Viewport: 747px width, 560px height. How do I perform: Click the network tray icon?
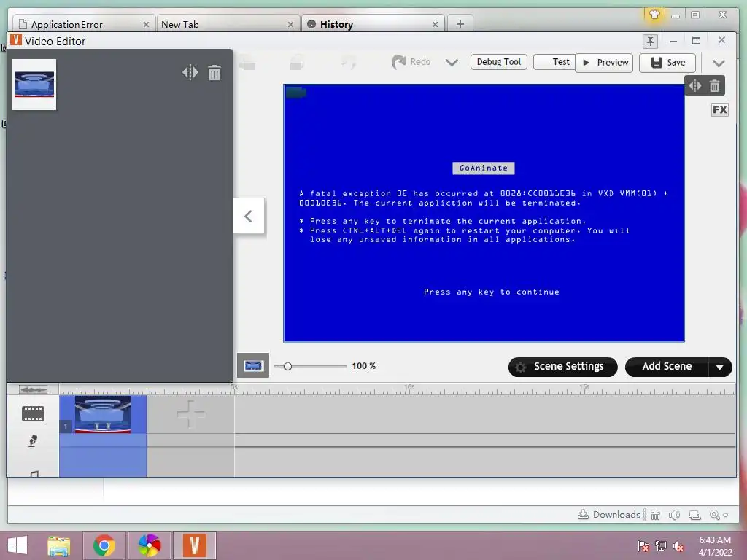coord(661,545)
